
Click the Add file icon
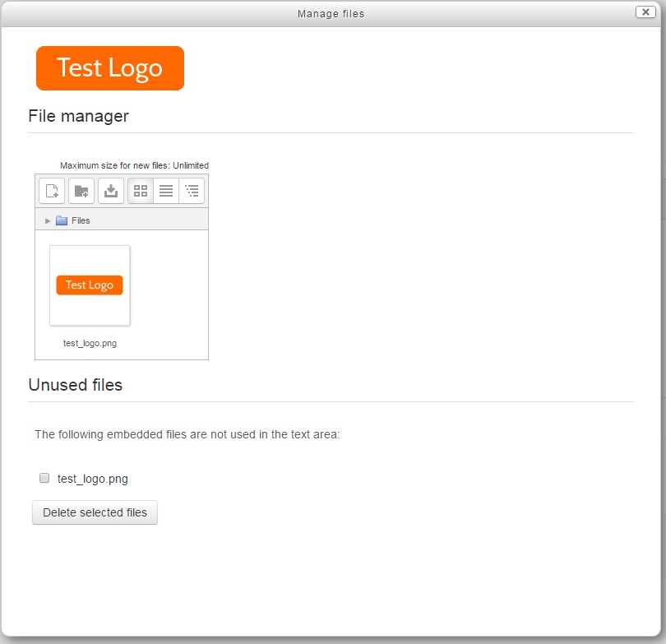click(x=52, y=191)
